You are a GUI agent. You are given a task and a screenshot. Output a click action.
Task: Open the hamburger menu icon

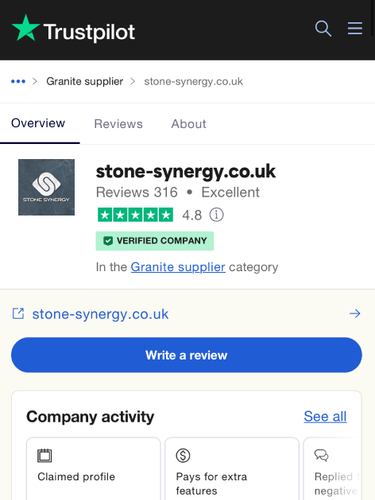355,28
